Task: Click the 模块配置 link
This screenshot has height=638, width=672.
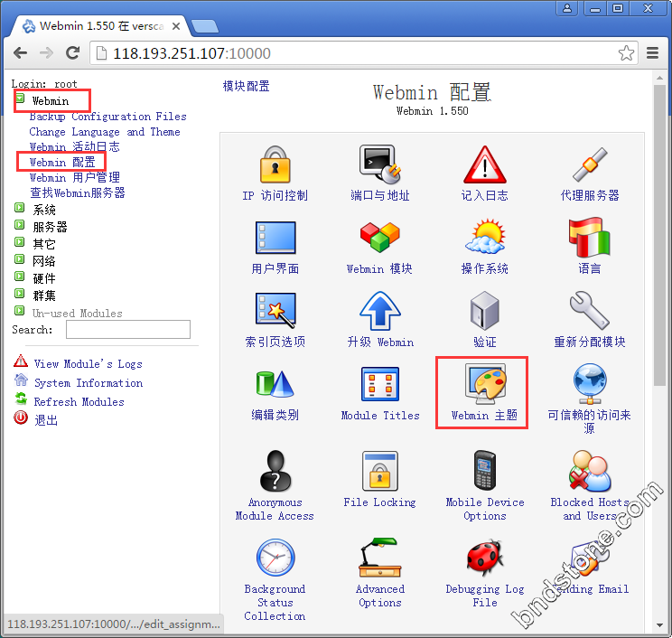Action: coord(246,86)
